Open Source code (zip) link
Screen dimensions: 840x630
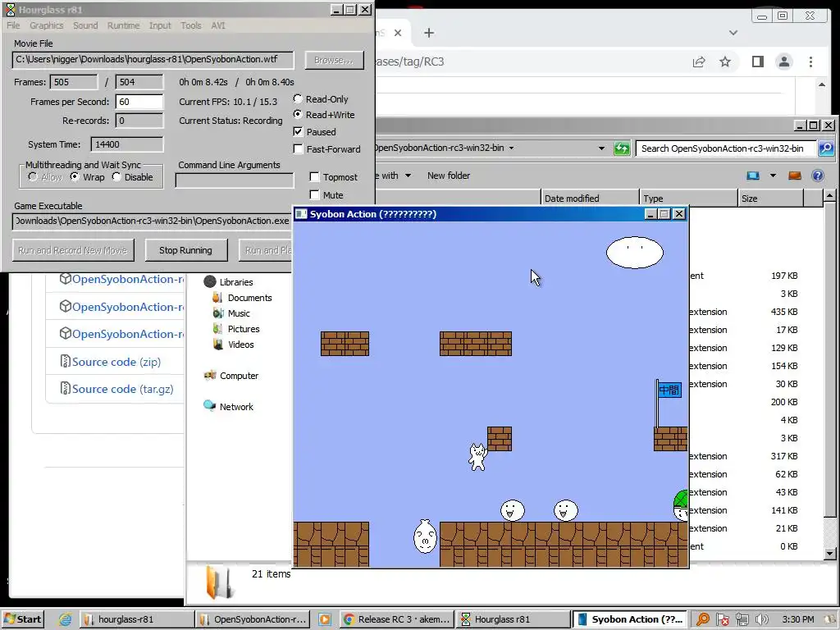point(116,362)
